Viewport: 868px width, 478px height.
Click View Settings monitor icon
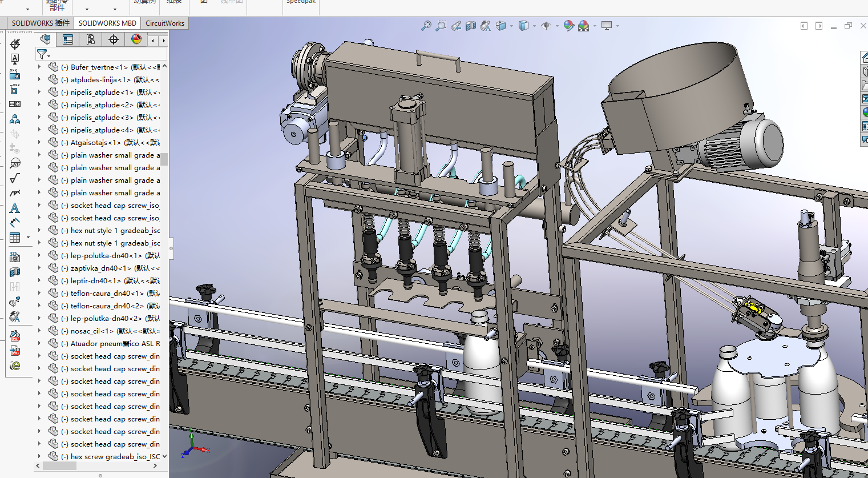(x=607, y=26)
